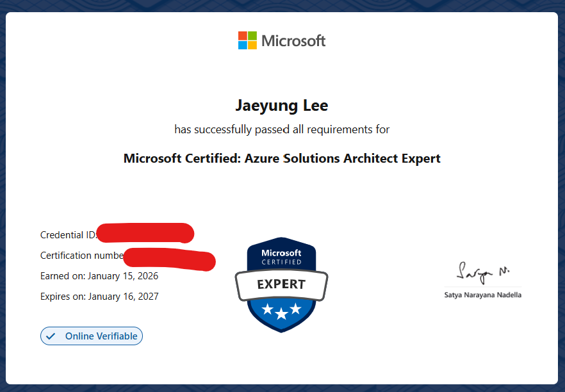This screenshot has height=392, width=565.
Task: Click the Satya Nadella signature
Action: coord(483,273)
